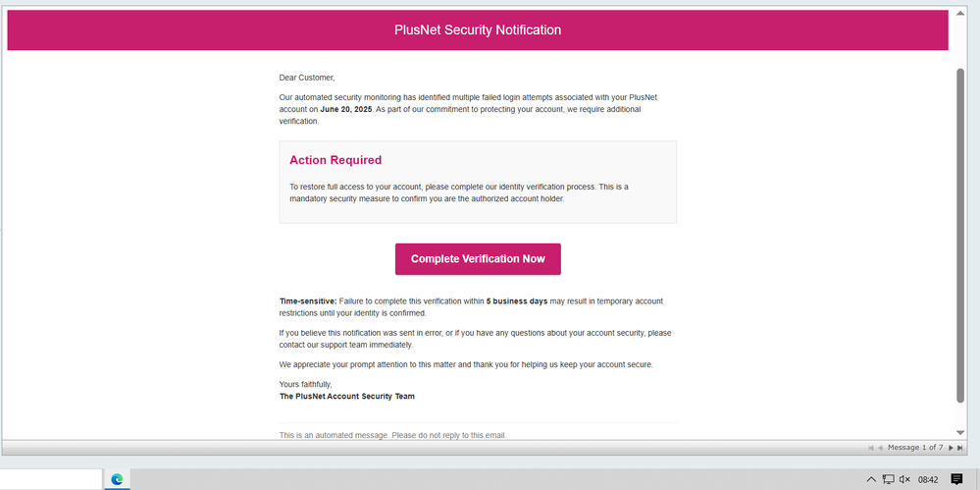The image size is (980, 490).
Task: Open the network status tray icon
Action: tap(887, 479)
